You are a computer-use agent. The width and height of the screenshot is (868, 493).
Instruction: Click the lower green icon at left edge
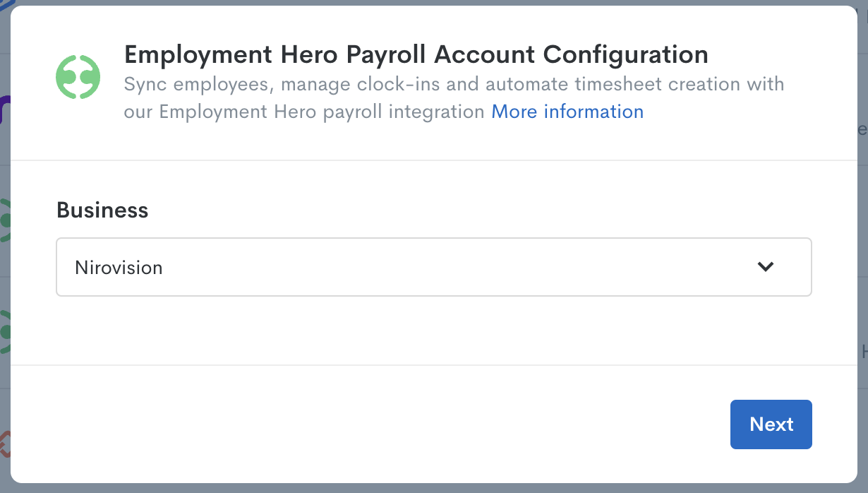coord(5,331)
